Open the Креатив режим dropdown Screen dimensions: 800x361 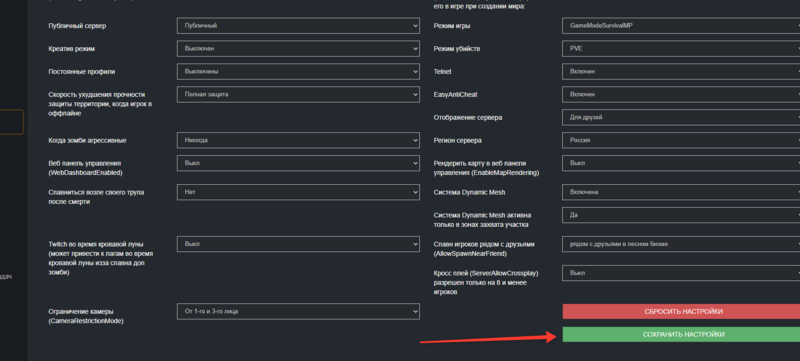(298, 48)
